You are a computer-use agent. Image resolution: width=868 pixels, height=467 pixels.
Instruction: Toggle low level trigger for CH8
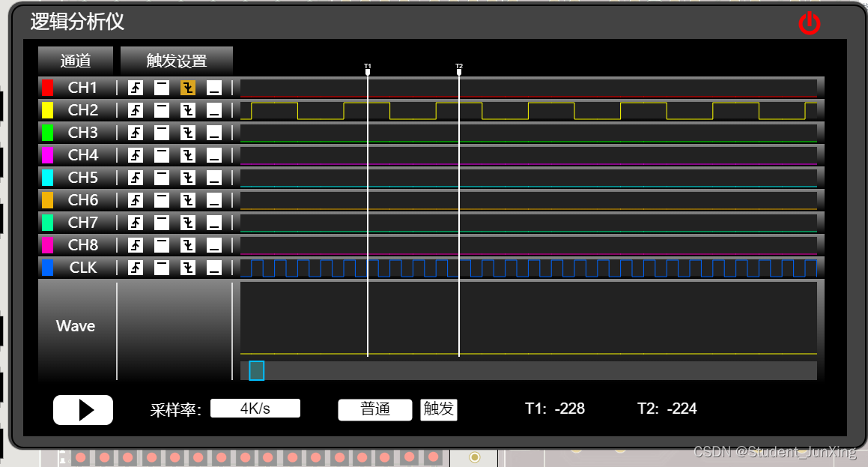(x=214, y=245)
